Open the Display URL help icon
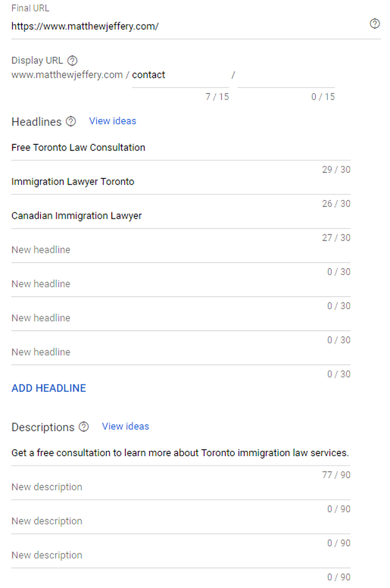This screenshot has height=588, width=390. pos(72,61)
